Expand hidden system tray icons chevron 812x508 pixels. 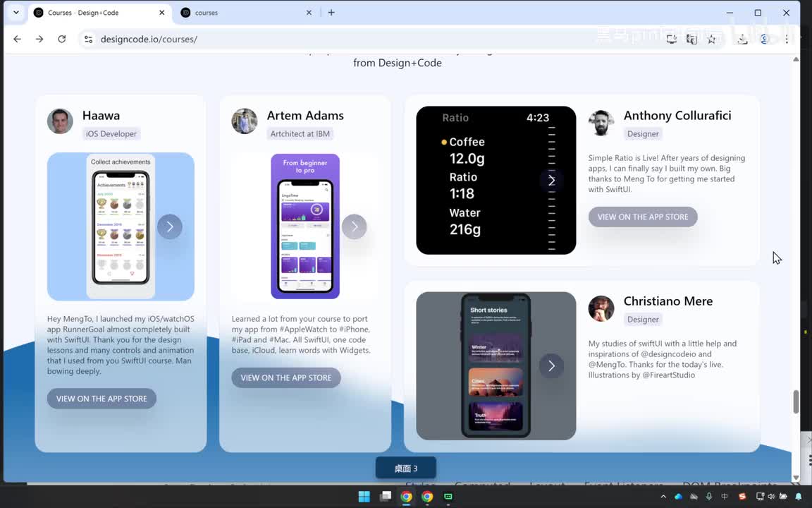point(663,497)
